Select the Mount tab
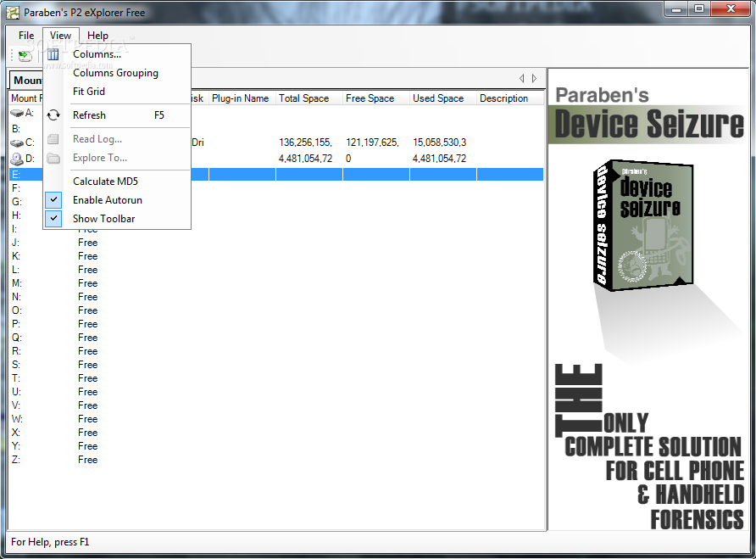The height and width of the screenshot is (559, 756). pyautogui.click(x=26, y=80)
